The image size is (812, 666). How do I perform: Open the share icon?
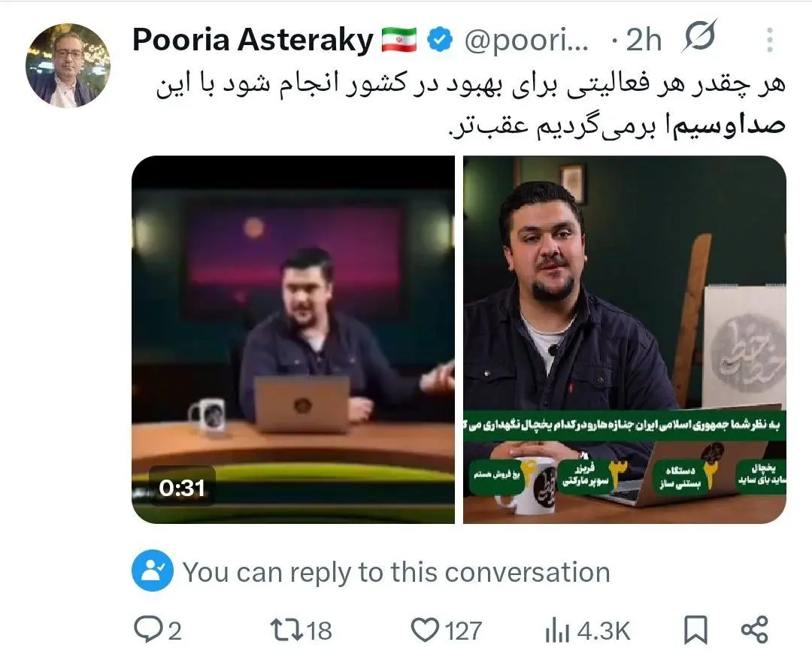pyautogui.click(x=755, y=630)
